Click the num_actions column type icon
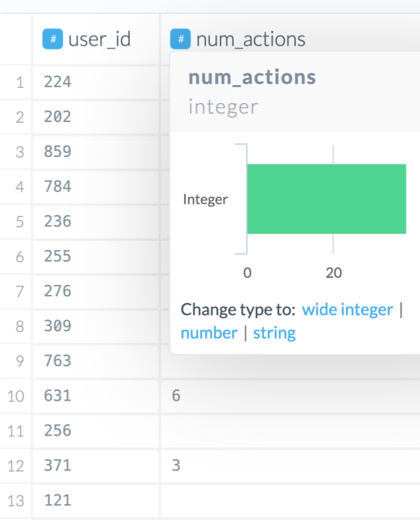420x520 pixels. point(181,39)
